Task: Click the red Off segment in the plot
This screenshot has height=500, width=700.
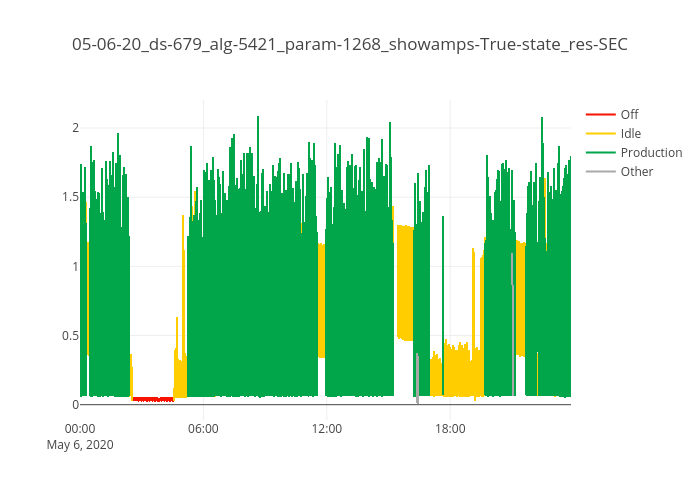Action: pos(153,399)
